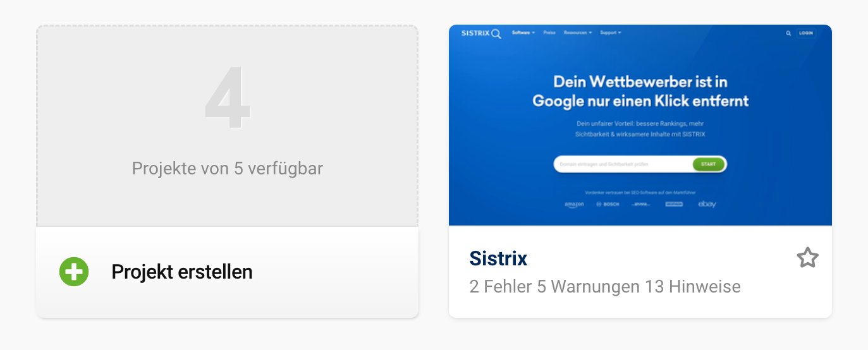The height and width of the screenshot is (350, 868).
Task: Click the green START button
Action: pos(708,164)
